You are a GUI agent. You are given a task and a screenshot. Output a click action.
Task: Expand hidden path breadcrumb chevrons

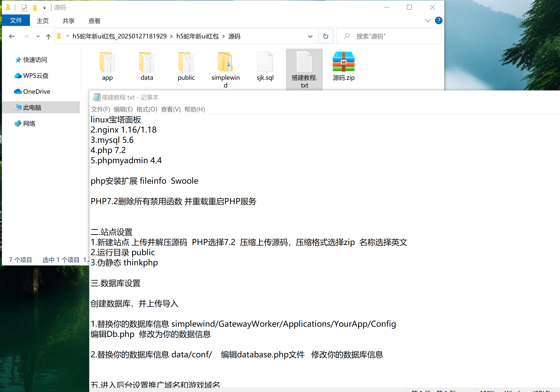pyautogui.click(x=68, y=36)
